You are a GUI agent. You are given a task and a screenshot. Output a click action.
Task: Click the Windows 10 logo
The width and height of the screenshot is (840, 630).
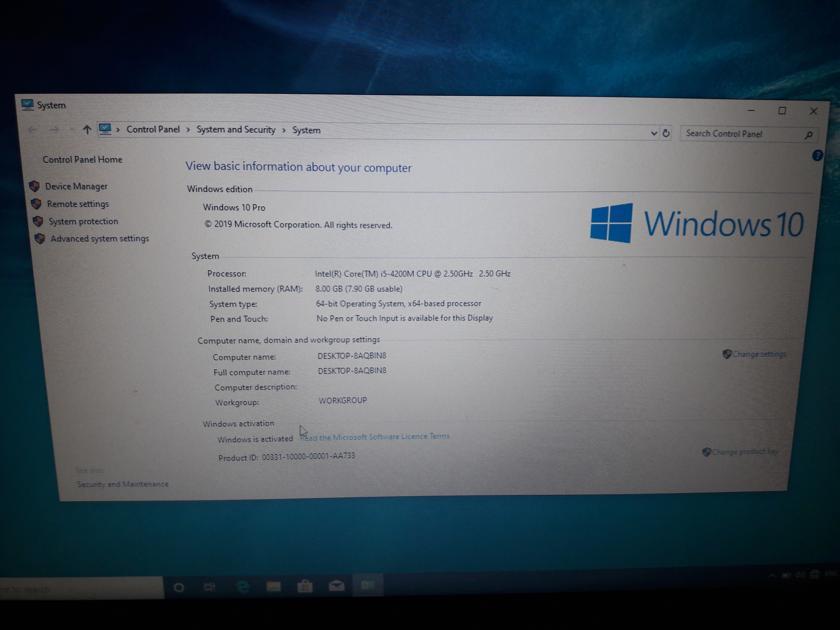697,223
